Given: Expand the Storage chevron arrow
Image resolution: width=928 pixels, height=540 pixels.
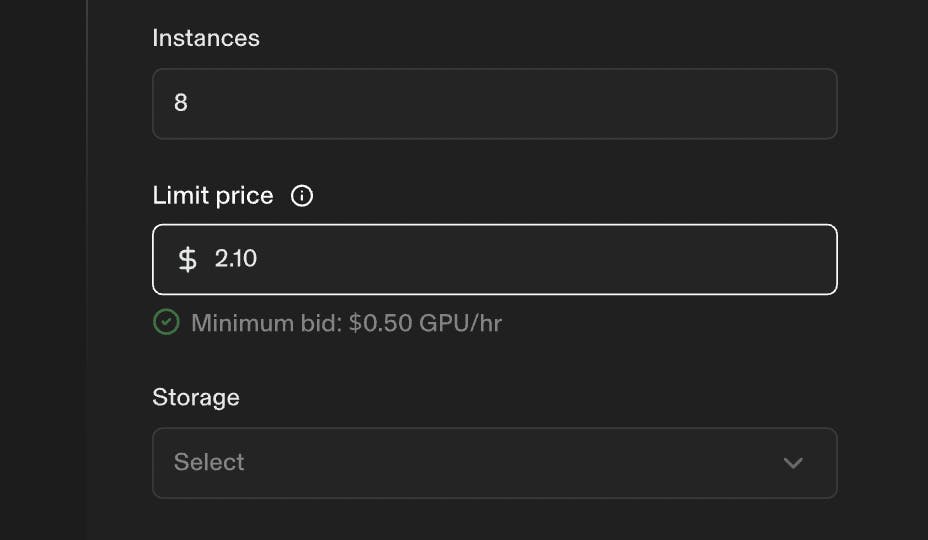Looking at the screenshot, I should coord(793,463).
